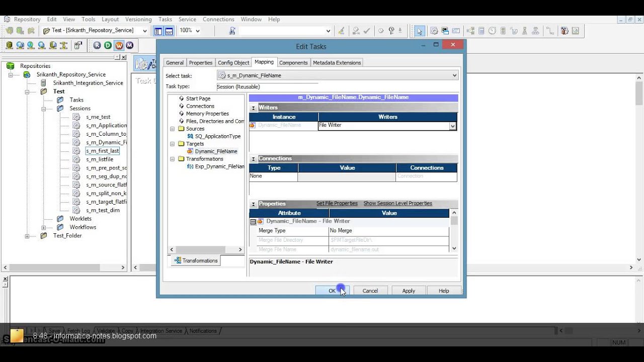Click the Repositories root icon in navigator
644x362 pixels.
[x=10, y=66]
